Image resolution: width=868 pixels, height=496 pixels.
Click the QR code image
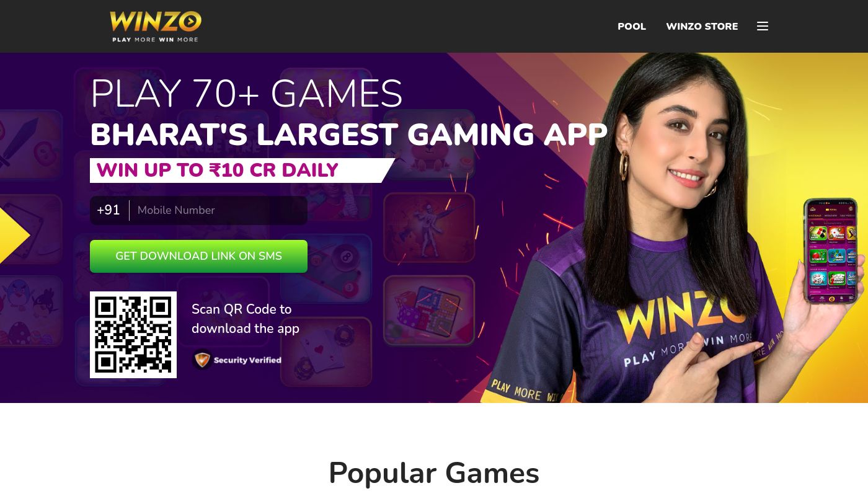(133, 335)
